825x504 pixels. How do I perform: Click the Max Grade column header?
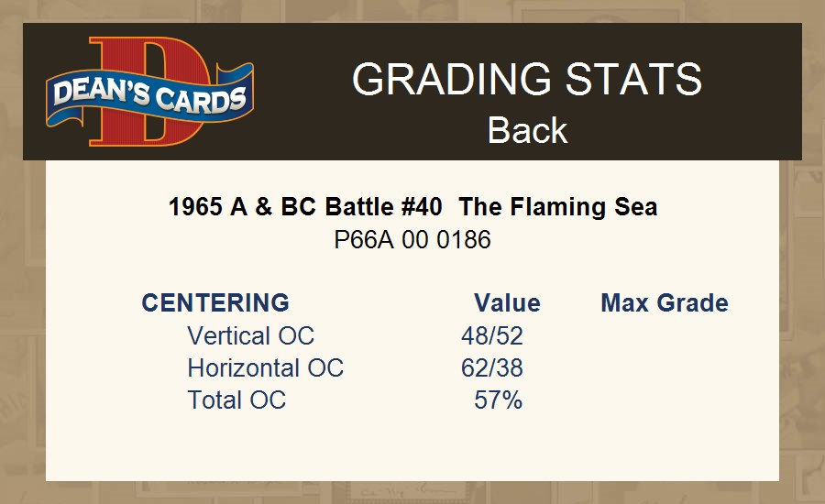(x=665, y=303)
